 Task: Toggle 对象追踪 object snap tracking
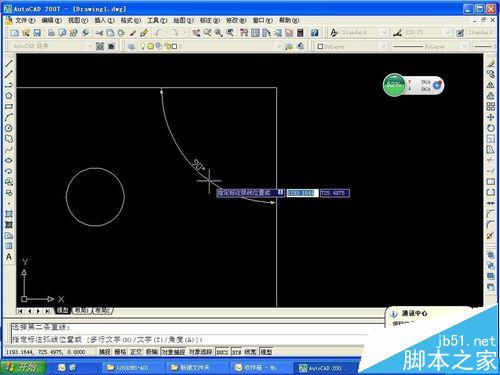pyautogui.click(x=200, y=352)
